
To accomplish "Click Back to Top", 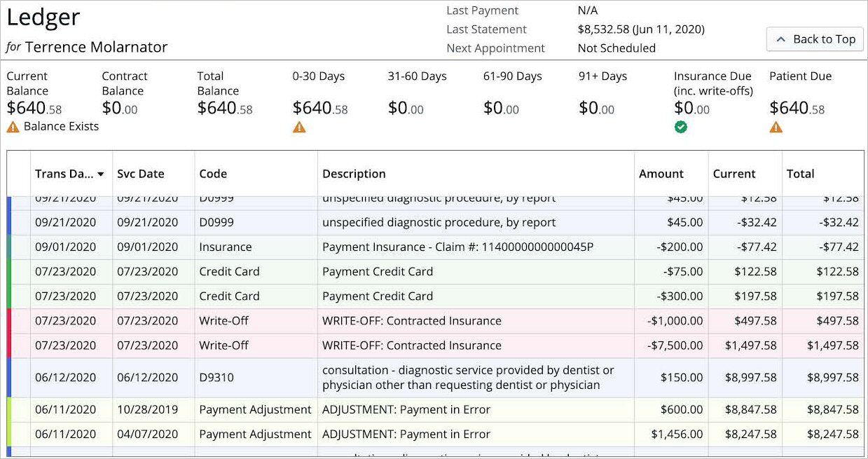I will [x=815, y=39].
